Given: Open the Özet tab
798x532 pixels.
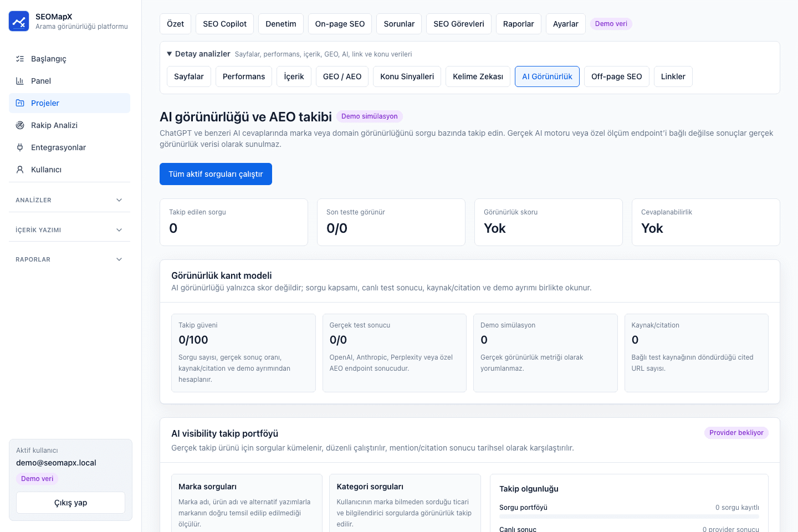Looking at the screenshot, I should 176,24.
